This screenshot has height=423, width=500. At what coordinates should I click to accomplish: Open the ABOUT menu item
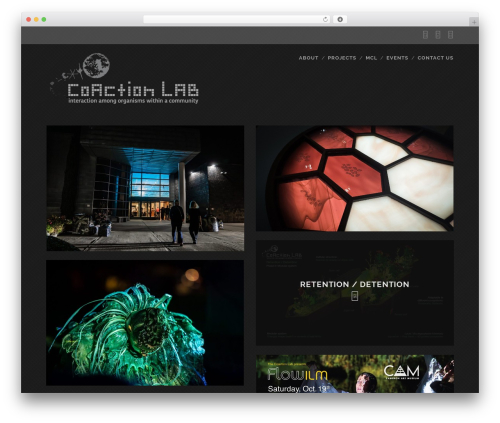pyautogui.click(x=308, y=58)
